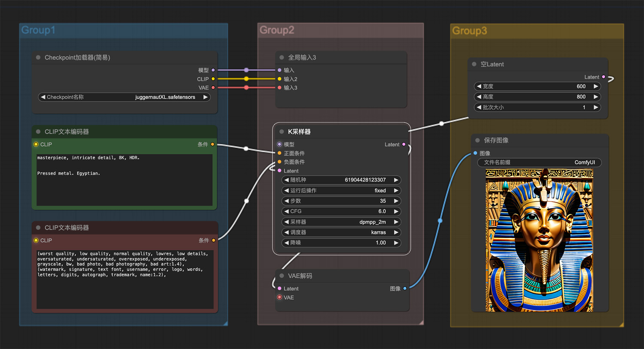Collapse the K采样器 node title dot
The height and width of the screenshot is (349, 644).
282,132
